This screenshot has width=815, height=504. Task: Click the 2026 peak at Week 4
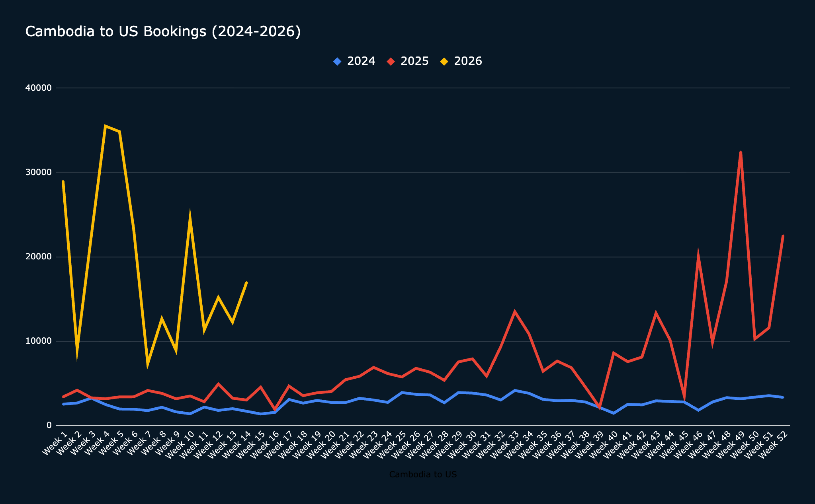point(105,126)
